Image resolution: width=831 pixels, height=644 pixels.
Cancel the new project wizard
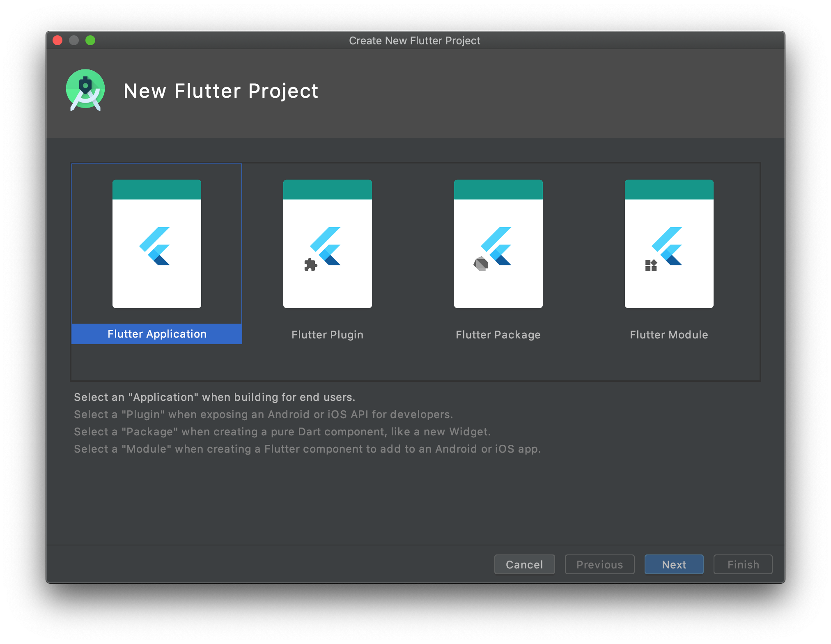coord(524,564)
